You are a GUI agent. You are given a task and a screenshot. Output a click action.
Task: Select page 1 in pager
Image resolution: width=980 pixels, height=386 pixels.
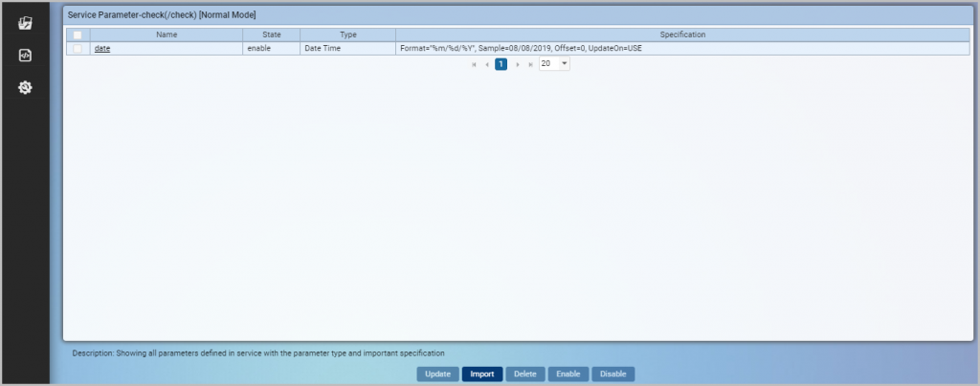(x=501, y=64)
